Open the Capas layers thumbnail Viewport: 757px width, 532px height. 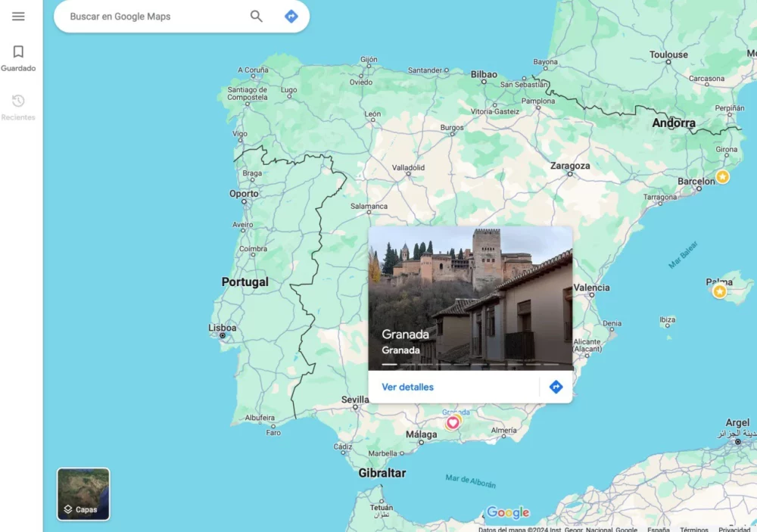pyautogui.click(x=83, y=494)
